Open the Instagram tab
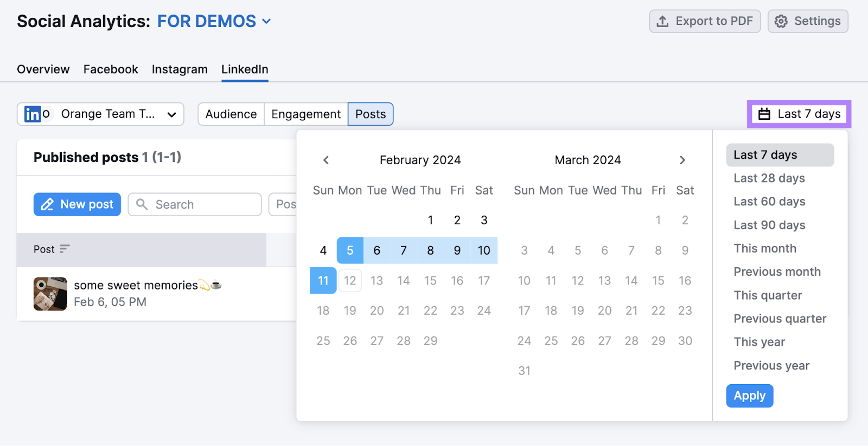The height and width of the screenshot is (446, 868). [180, 69]
